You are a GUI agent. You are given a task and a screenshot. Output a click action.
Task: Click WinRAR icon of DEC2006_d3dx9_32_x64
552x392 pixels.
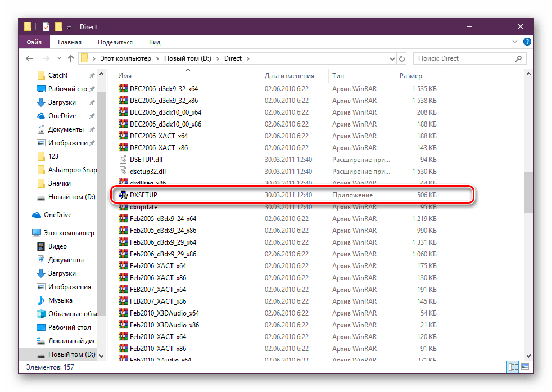[123, 88]
